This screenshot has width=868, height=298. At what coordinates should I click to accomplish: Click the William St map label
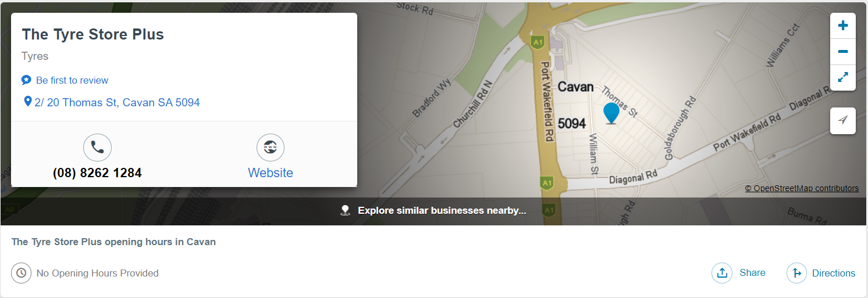point(594,154)
